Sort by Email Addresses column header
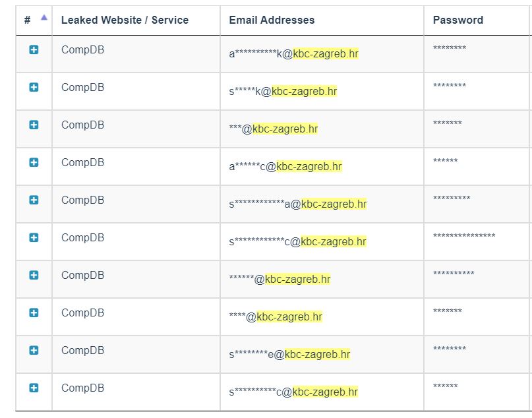532x418 pixels. click(272, 20)
